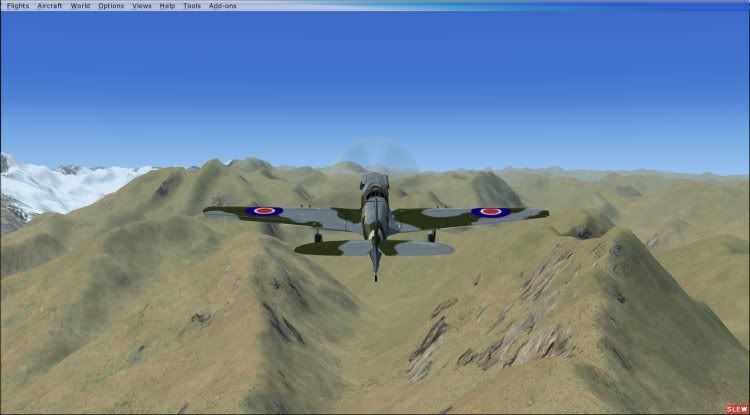Open the Aircraft menu
The height and width of the screenshot is (415, 750).
tap(48, 6)
